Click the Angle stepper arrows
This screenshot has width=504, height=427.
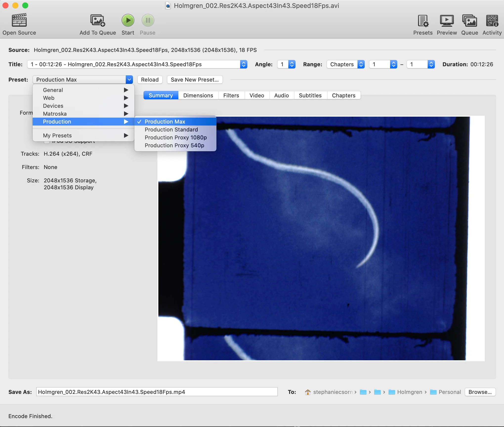[292, 64]
